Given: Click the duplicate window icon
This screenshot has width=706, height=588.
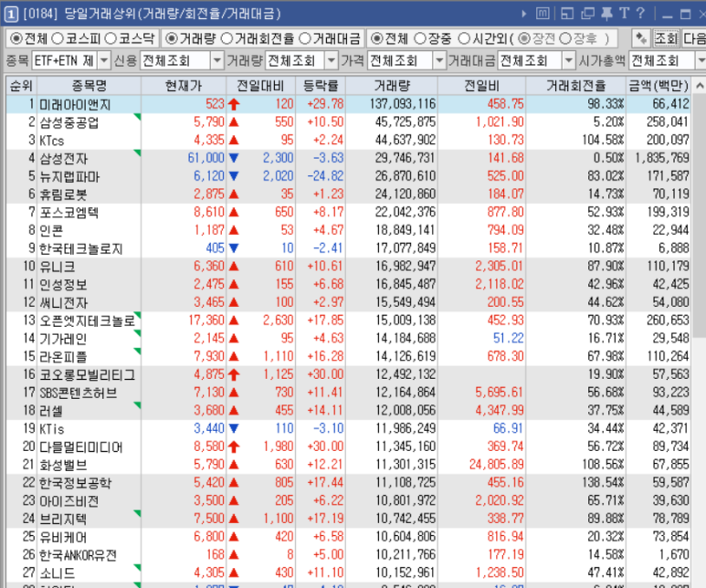Looking at the screenshot, I should [x=587, y=14].
